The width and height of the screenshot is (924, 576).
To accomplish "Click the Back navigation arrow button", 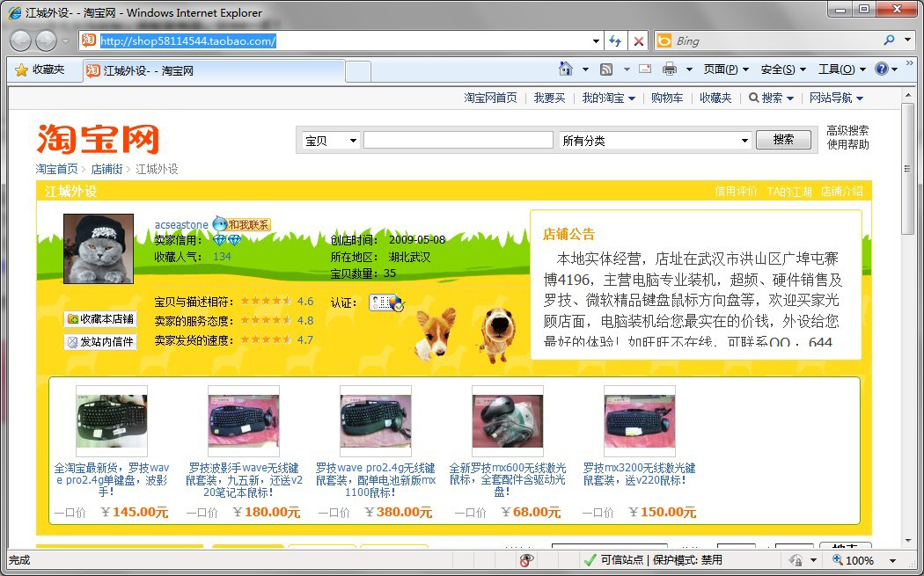I will click(21, 40).
